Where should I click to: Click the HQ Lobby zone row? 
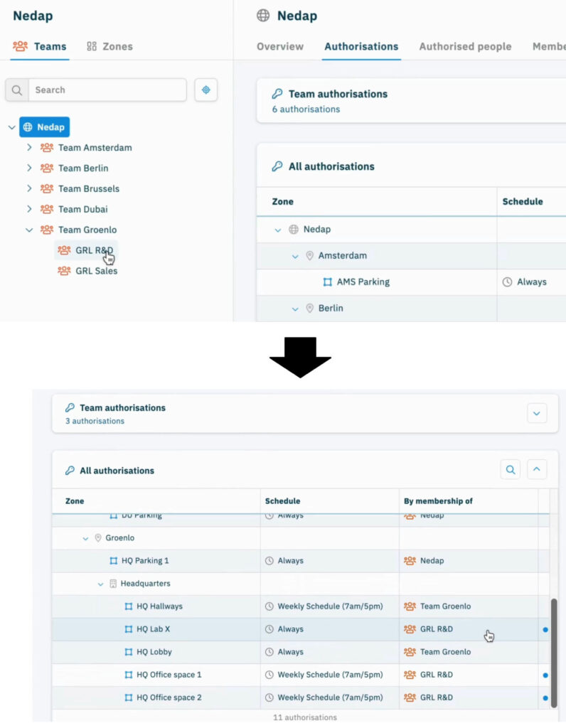click(300, 652)
